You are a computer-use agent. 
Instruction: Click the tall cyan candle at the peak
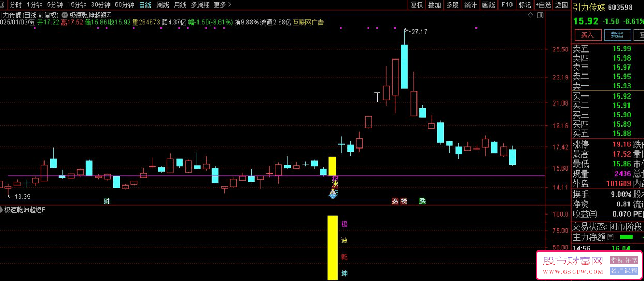pos(404,66)
